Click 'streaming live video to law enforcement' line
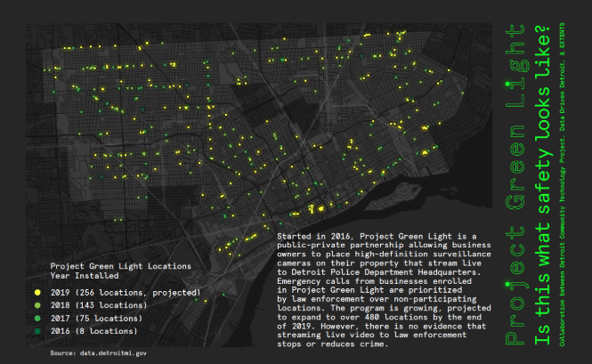Screen dimensions: 592x364 [x=372, y=335]
